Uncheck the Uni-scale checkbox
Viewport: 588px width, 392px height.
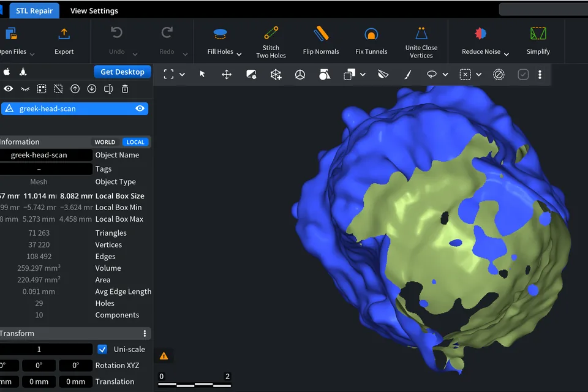[102, 349]
